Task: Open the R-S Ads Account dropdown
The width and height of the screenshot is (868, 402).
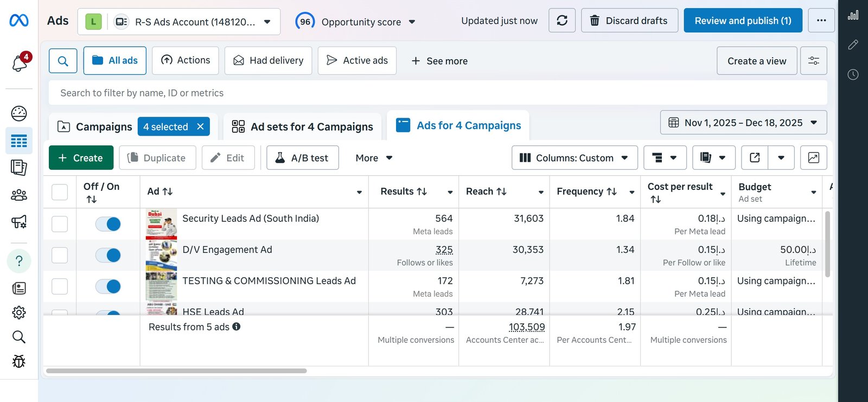Action: [179, 22]
